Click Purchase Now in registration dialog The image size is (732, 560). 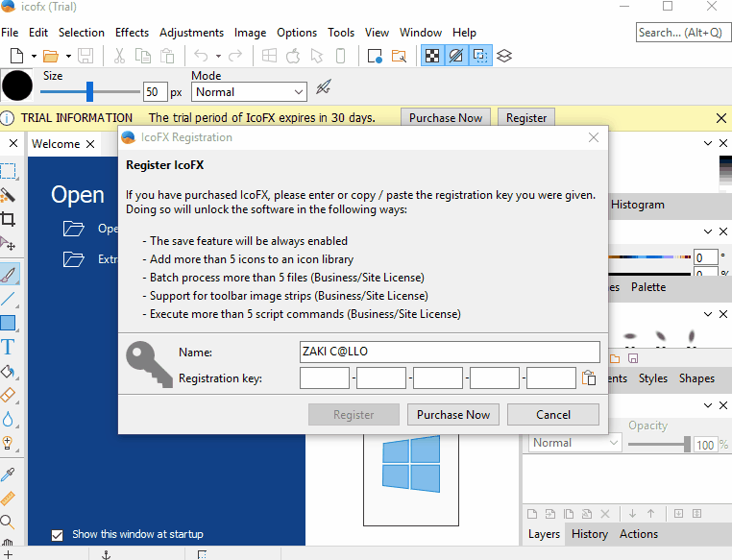click(x=453, y=414)
